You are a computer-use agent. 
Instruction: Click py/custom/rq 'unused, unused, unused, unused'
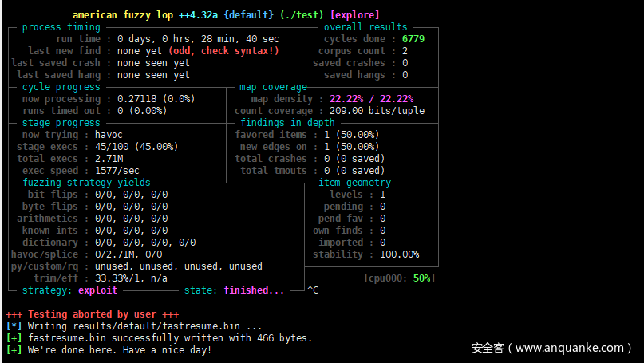coord(179,266)
